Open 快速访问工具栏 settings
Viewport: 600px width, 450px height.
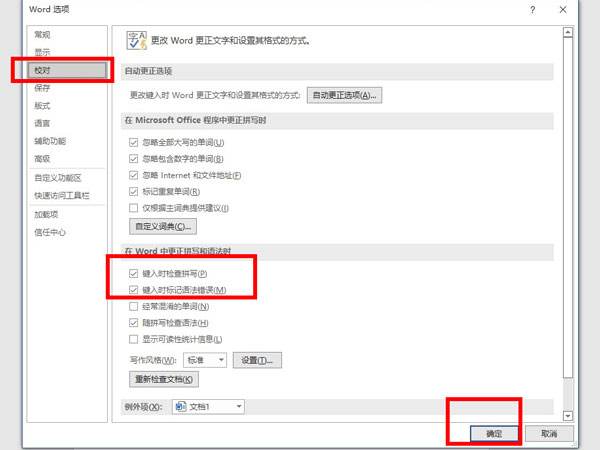point(62,196)
